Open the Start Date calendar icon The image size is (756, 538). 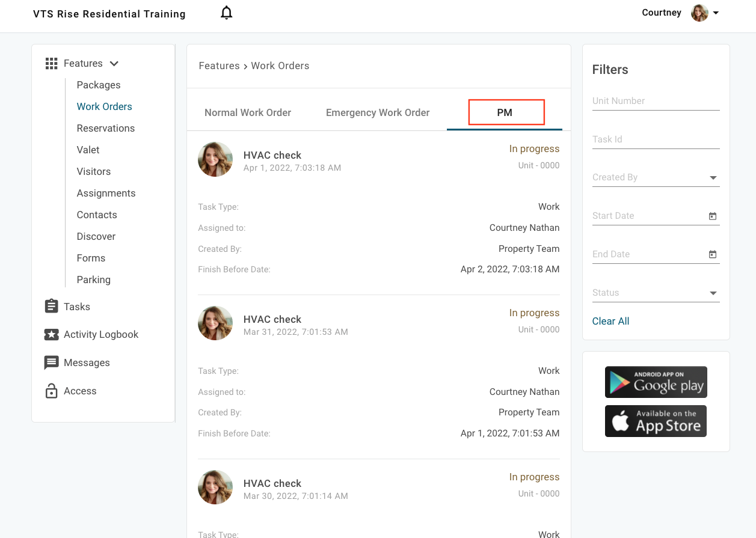(713, 216)
